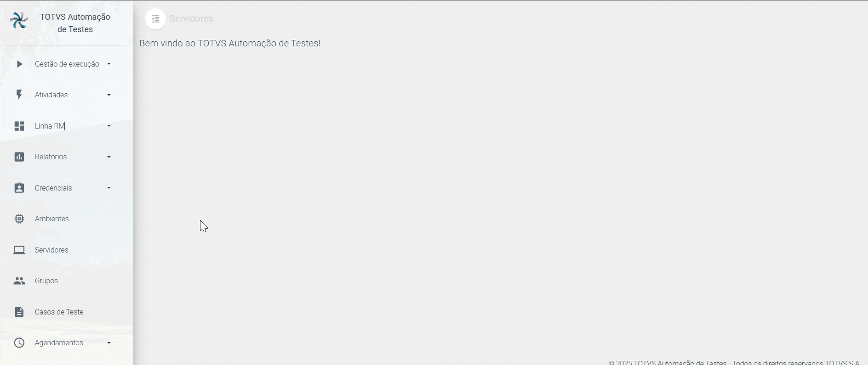868x365 pixels.
Task: Click the TOTVS Automação de Testes title
Action: pos(75,23)
